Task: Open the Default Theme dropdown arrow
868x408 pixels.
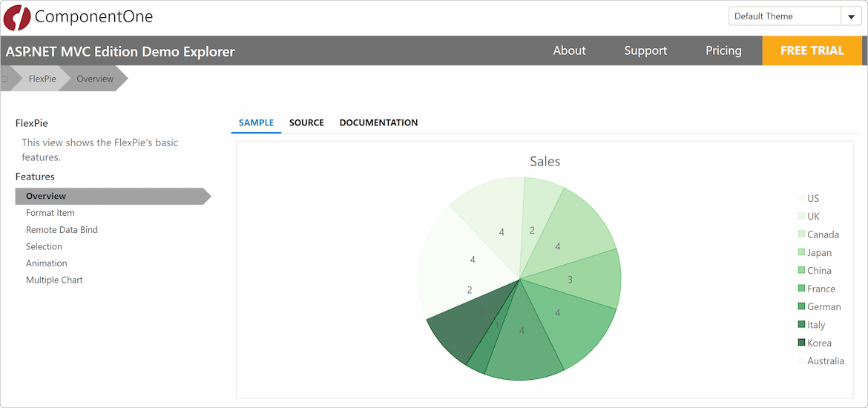Action: (850, 17)
